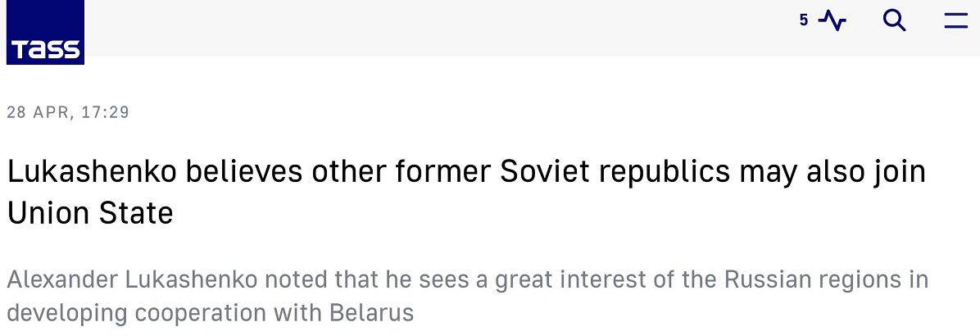Open the hamburger menu icon
This screenshot has width=980, height=336.
click(x=955, y=20)
